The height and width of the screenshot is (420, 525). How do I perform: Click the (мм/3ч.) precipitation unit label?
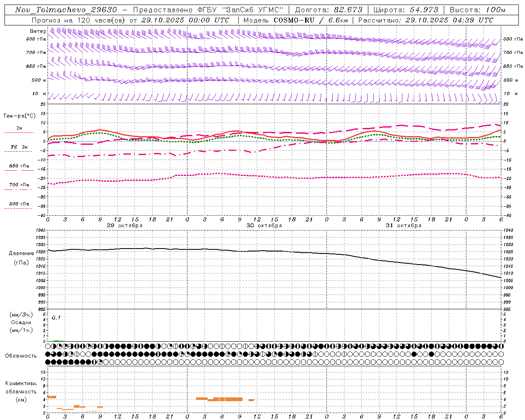tap(21, 315)
